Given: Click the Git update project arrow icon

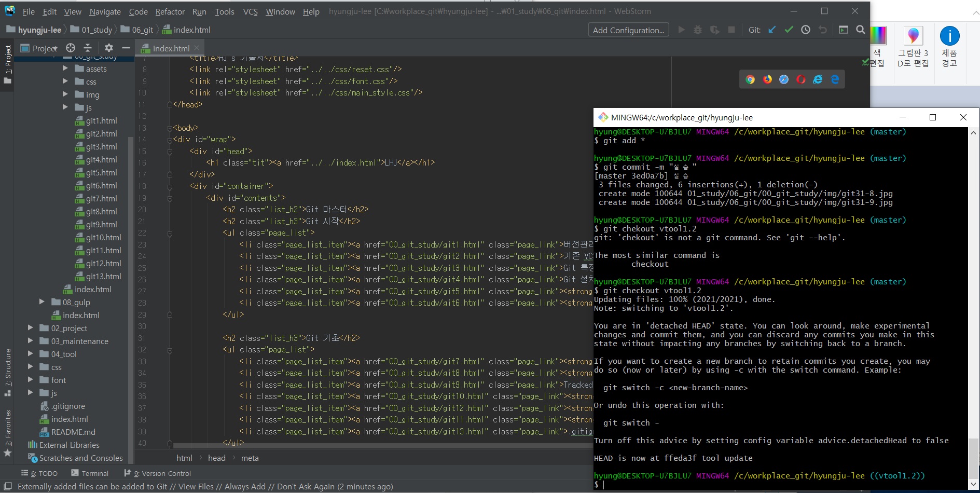Looking at the screenshot, I should click(x=772, y=30).
